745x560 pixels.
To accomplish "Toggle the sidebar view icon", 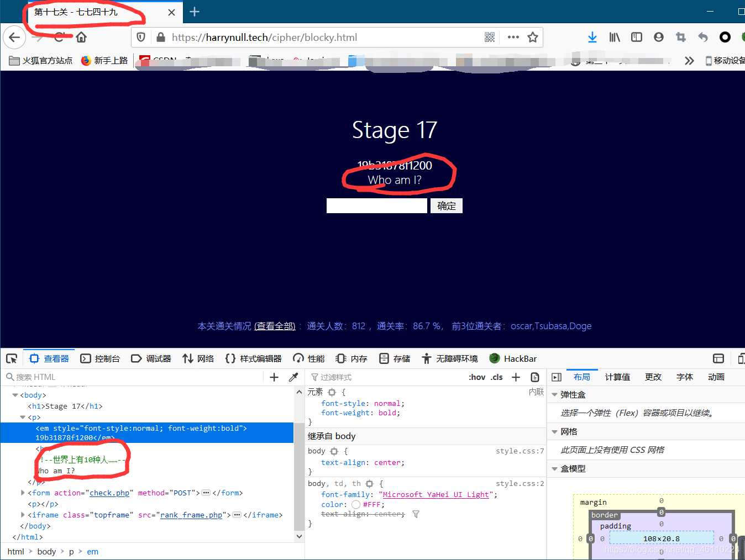I will click(x=637, y=37).
